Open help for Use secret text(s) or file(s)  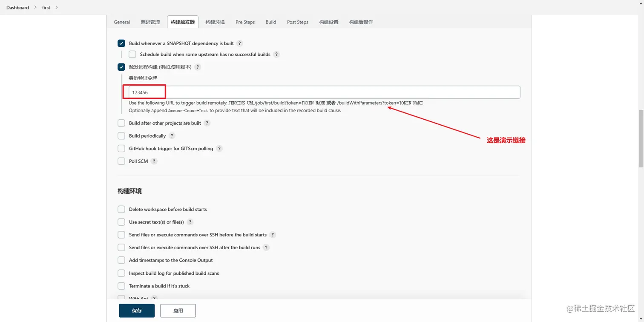(x=190, y=222)
